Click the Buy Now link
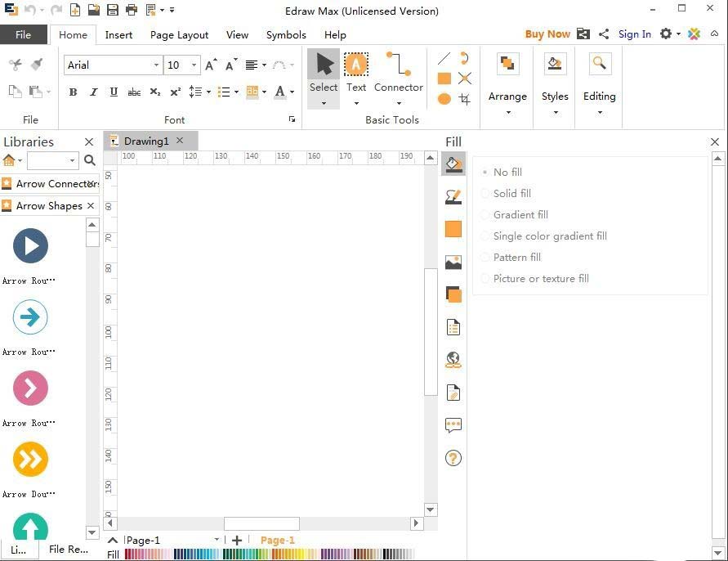The image size is (728, 561). (x=547, y=34)
